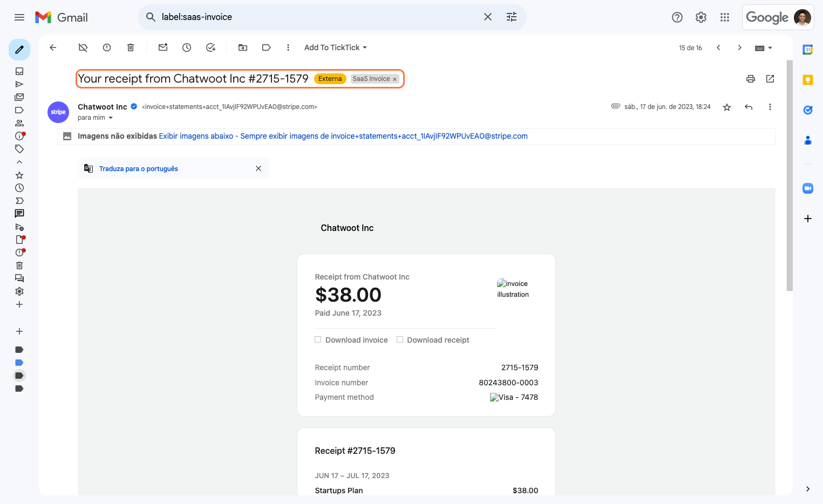Star this Chatwoot message
The width and height of the screenshot is (823, 504).
[x=727, y=107]
